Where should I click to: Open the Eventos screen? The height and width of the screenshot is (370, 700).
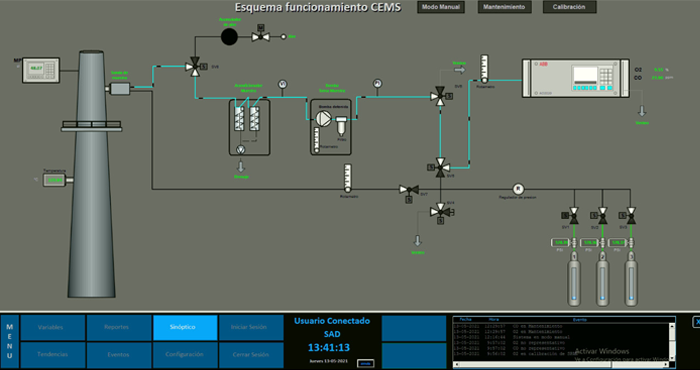119,355
